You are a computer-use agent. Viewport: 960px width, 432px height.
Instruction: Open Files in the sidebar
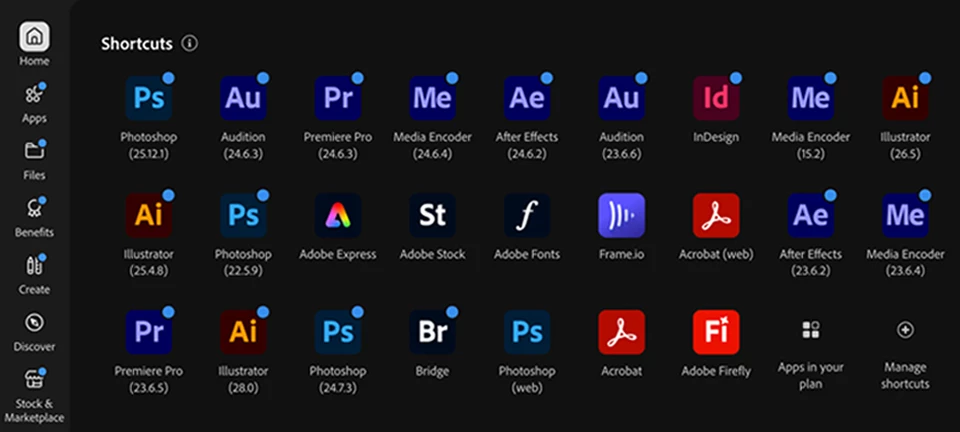pos(34,159)
